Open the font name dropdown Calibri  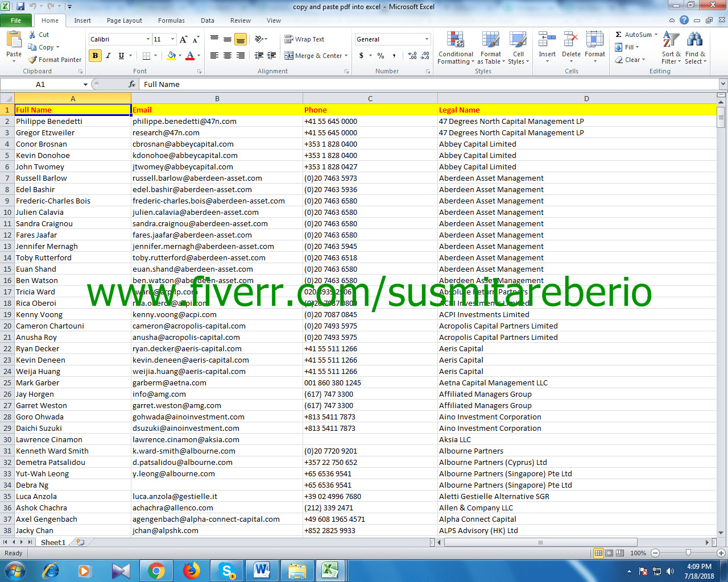pyautogui.click(x=148, y=39)
